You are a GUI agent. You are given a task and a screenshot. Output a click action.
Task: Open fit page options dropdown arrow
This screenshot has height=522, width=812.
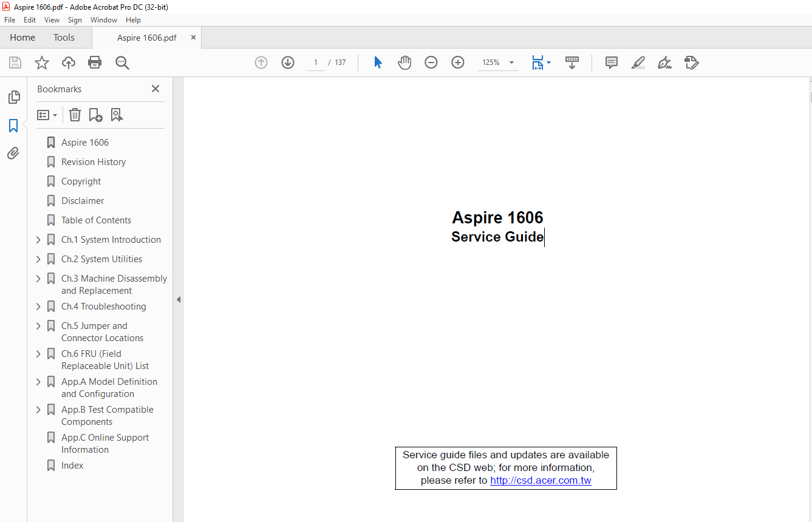(x=549, y=63)
